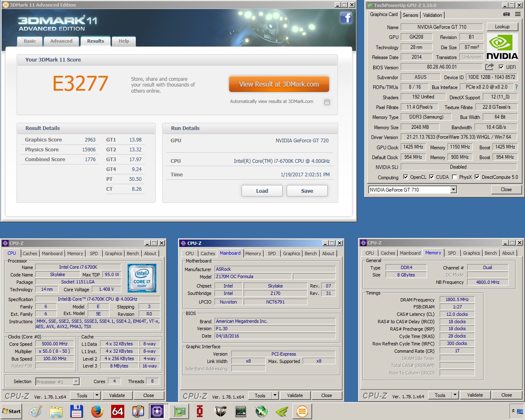Click the Load button in 3DMark Run Details
The height and width of the screenshot is (420, 525).
click(x=262, y=191)
